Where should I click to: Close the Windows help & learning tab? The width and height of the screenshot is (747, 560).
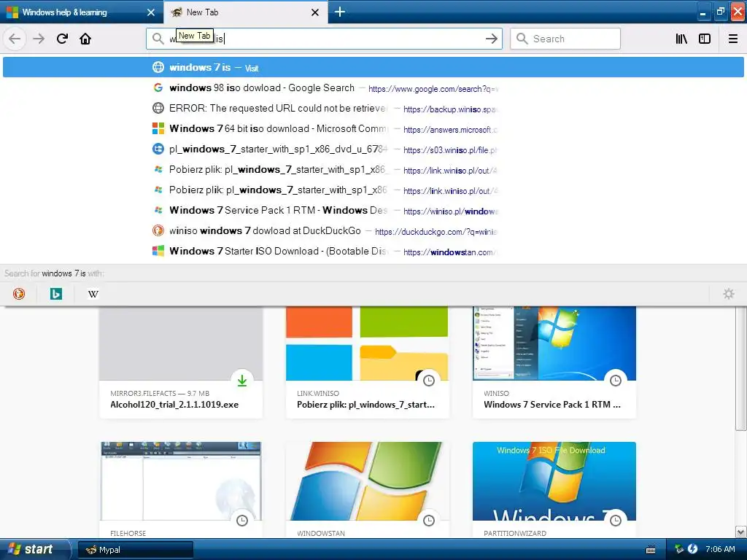pos(151,12)
